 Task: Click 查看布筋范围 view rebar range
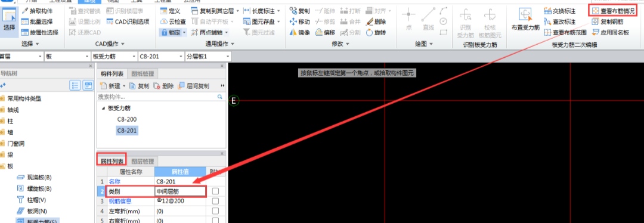(x=565, y=32)
